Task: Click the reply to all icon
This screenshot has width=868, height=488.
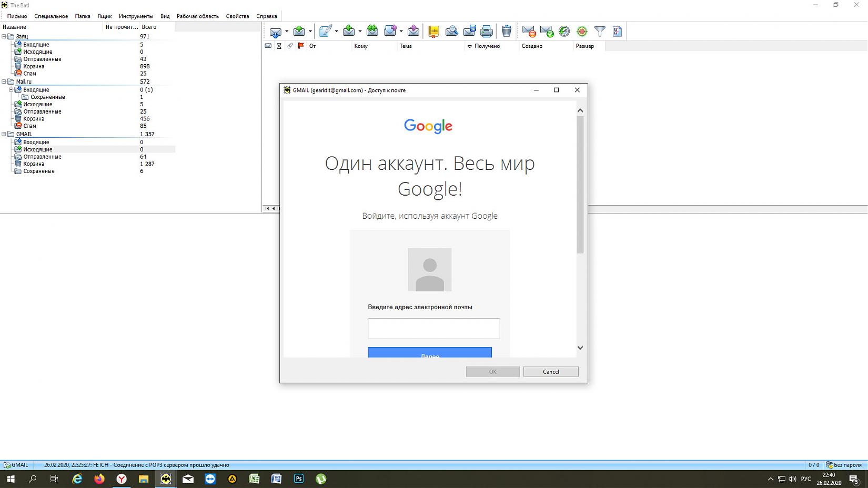Action: pyautogui.click(x=372, y=32)
